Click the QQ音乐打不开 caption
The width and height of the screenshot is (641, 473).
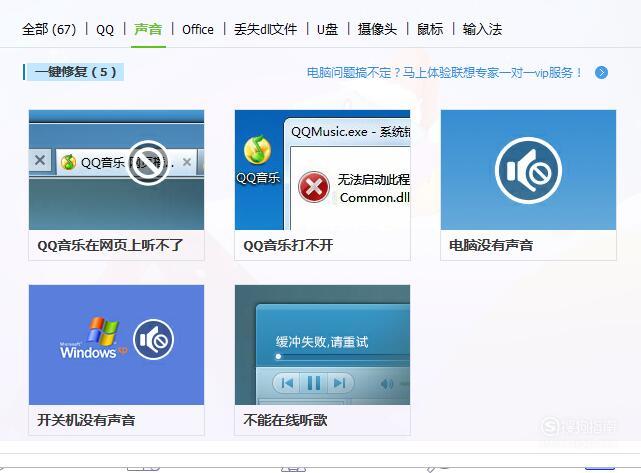pyautogui.click(x=288, y=245)
